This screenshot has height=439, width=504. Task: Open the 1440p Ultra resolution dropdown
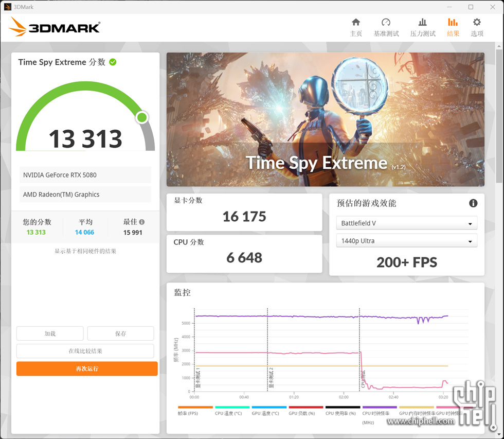click(407, 241)
